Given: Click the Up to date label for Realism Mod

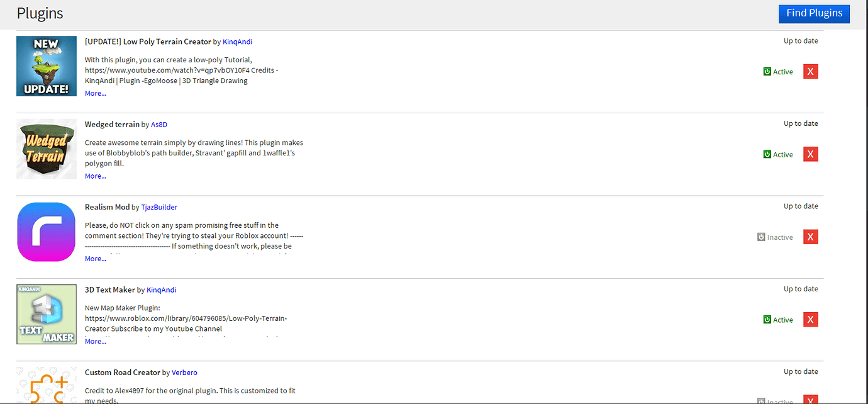Looking at the screenshot, I should pyautogui.click(x=800, y=206).
